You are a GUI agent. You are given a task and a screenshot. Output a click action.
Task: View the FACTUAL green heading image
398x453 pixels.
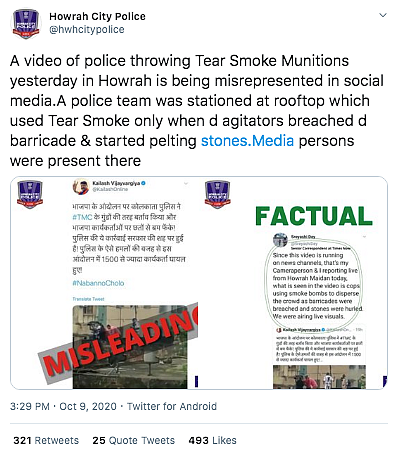[314, 216]
